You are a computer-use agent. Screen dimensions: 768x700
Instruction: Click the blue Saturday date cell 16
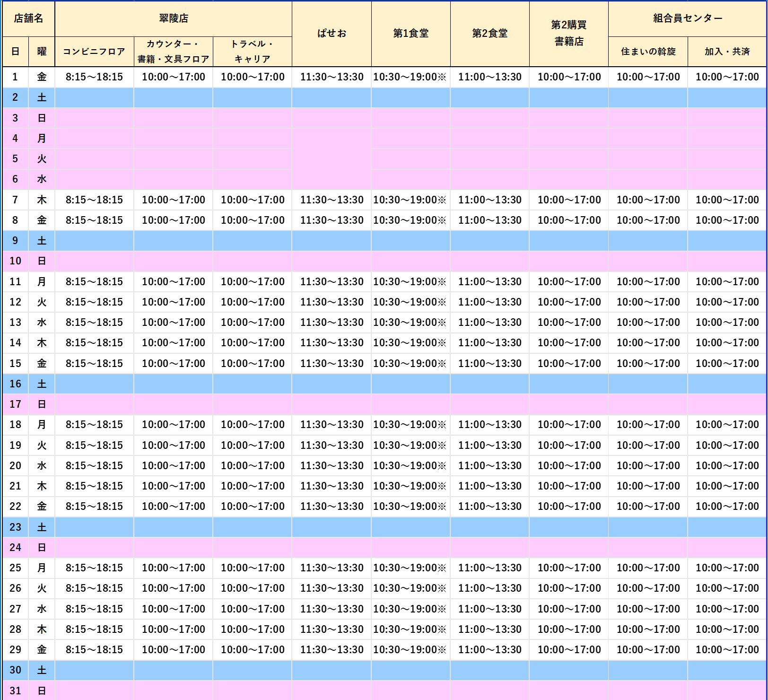click(x=15, y=384)
